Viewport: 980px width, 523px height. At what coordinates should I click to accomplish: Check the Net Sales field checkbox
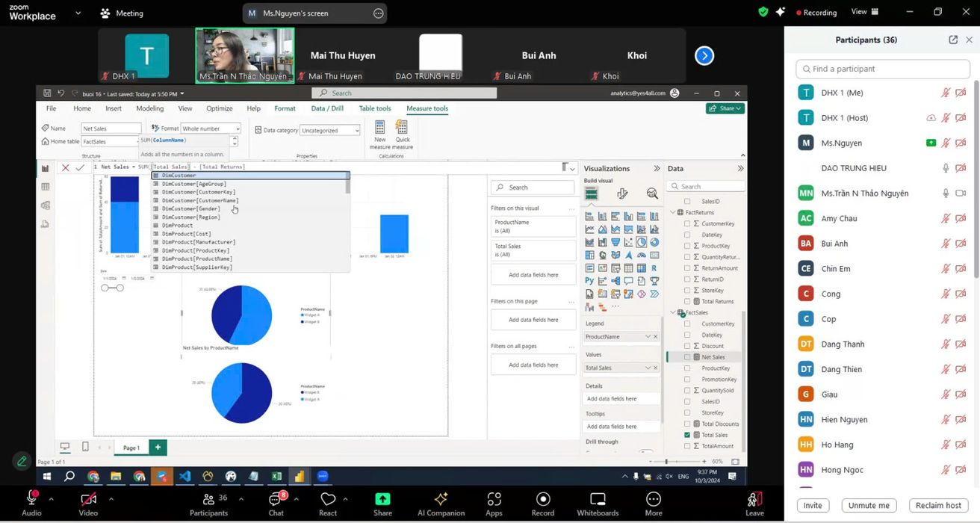pyautogui.click(x=687, y=357)
